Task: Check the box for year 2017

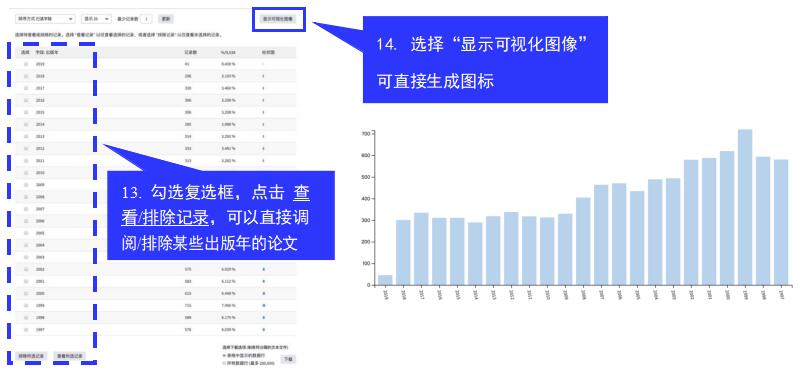Action: coord(26,89)
